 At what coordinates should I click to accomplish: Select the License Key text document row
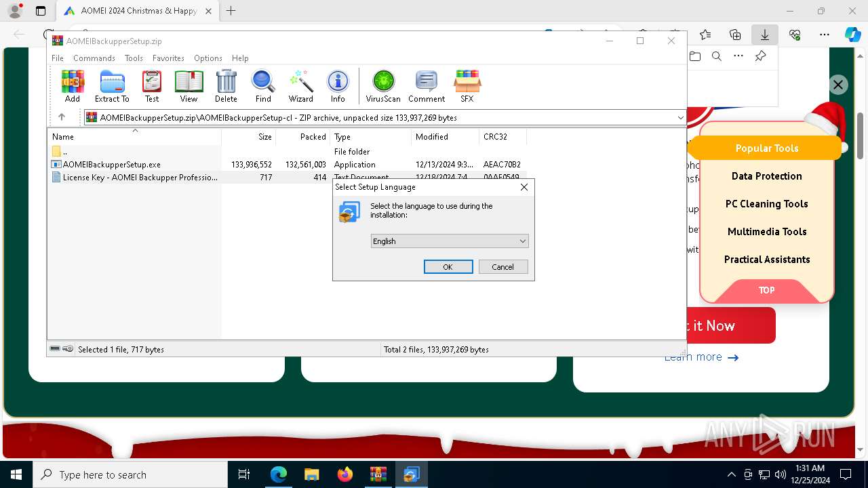(286, 177)
